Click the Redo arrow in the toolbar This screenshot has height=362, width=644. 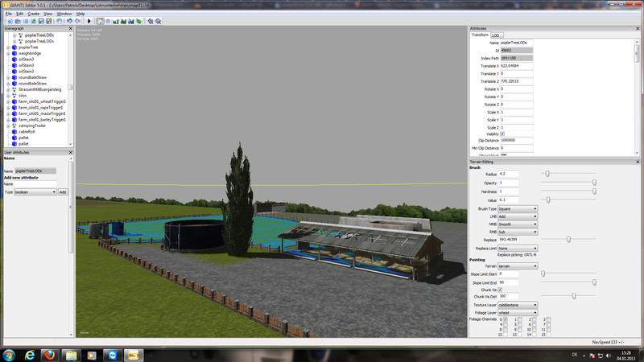tap(77, 21)
